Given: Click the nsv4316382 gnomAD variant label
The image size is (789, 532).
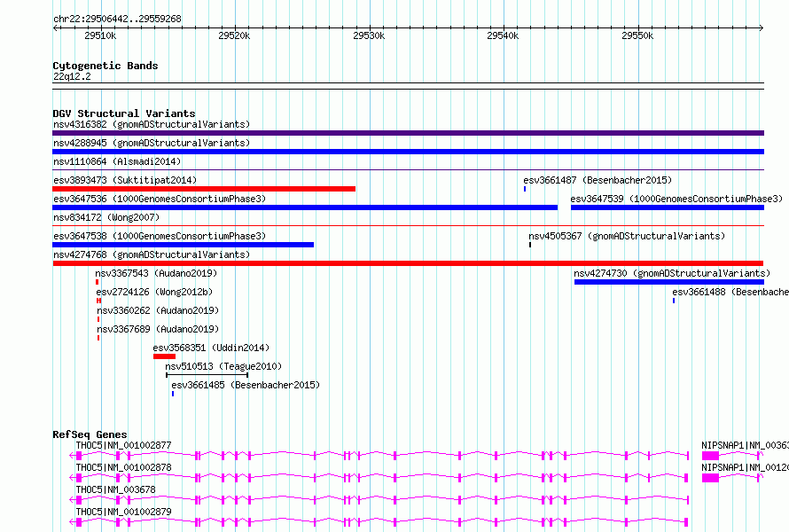Looking at the screenshot, I should point(152,124).
